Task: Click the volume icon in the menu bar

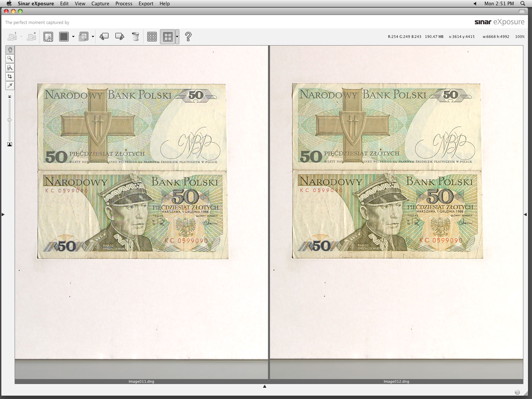Action: point(475,4)
